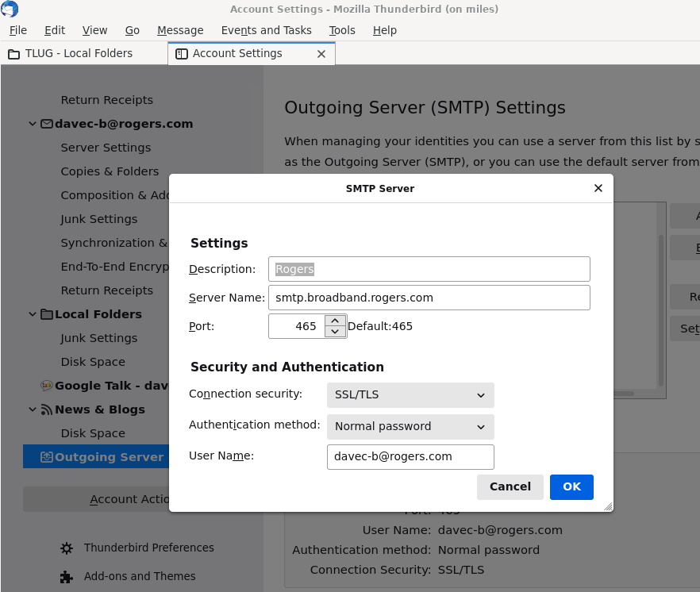This screenshot has width=700, height=592.
Task: Open the Message menu
Action: click(x=180, y=30)
